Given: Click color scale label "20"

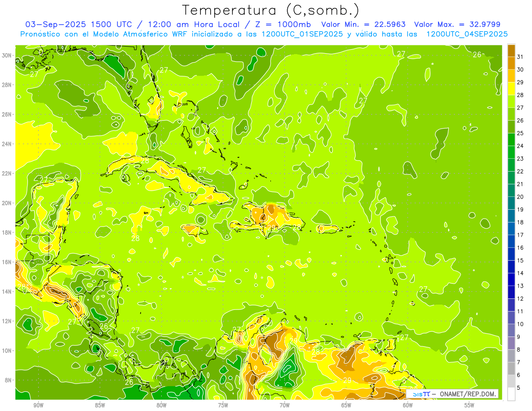Looking at the screenshot, I should tap(520, 197).
